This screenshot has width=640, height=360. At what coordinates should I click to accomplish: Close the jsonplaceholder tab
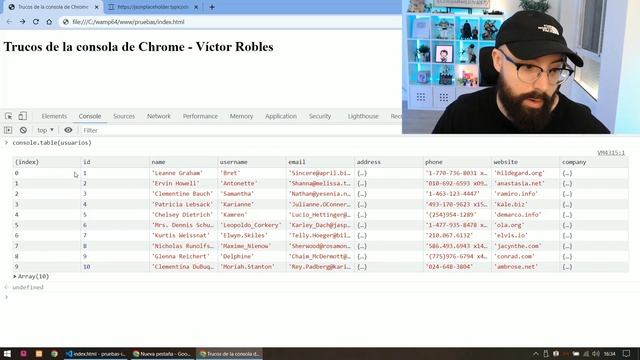[196, 7]
